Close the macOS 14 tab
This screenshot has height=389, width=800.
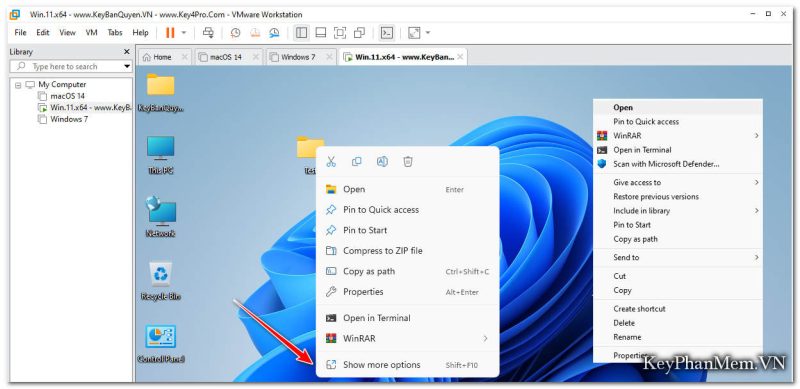click(x=257, y=57)
